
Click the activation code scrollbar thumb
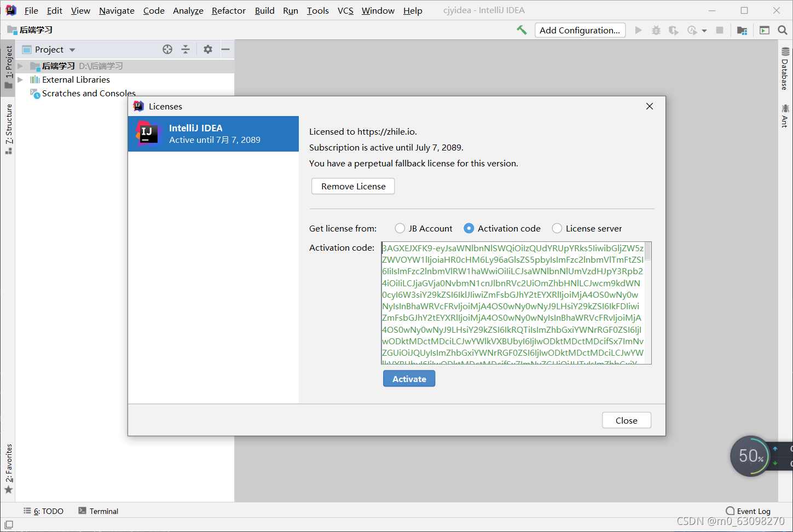point(648,251)
